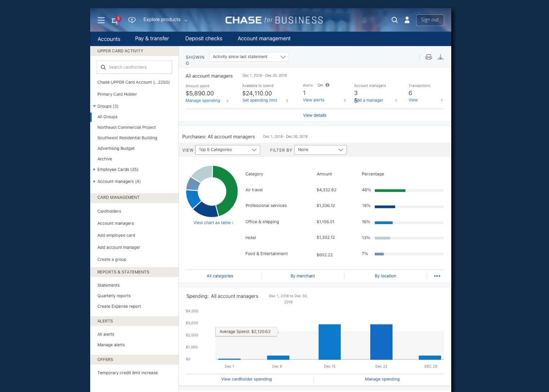Click Air travel 46% progress bar

tap(409, 190)
